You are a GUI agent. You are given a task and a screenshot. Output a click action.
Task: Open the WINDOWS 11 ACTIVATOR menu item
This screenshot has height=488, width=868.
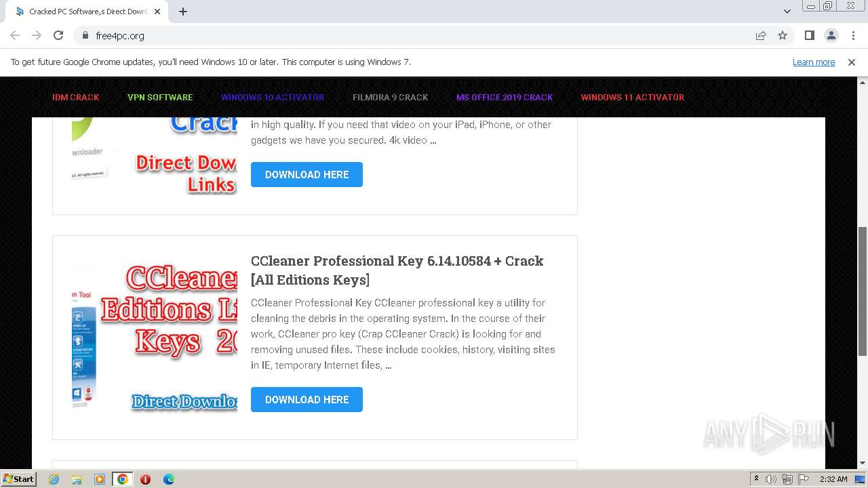click(633, 97)
